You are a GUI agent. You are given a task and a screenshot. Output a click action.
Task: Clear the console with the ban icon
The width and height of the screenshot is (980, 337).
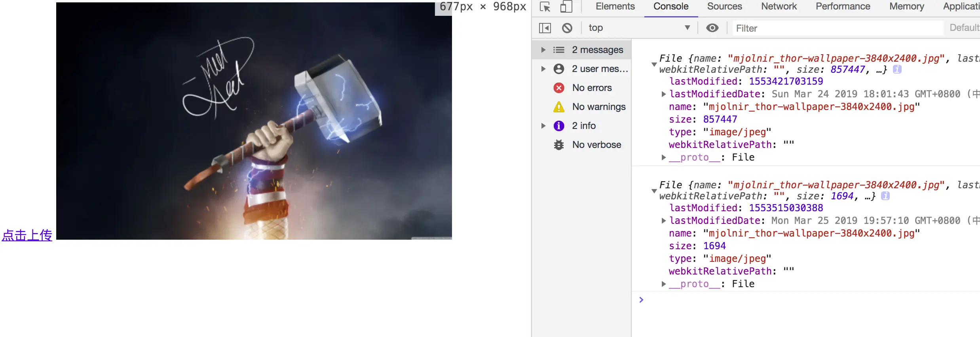567,28
